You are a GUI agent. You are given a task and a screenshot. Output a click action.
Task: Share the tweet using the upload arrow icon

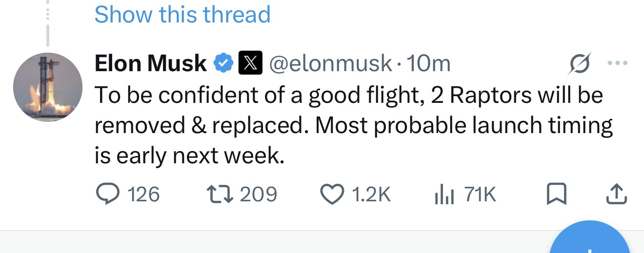click(x=616, y=194)
